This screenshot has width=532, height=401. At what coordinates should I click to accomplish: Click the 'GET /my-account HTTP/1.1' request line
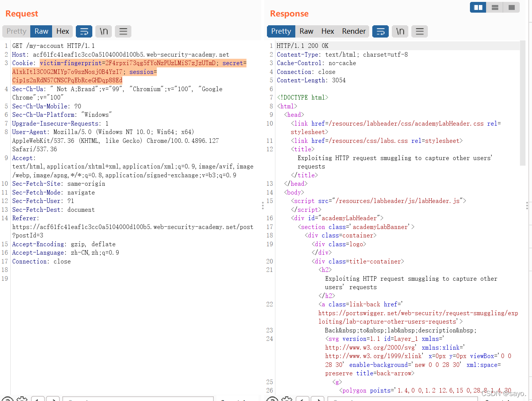pyautogui.click(x=53, y=46)
